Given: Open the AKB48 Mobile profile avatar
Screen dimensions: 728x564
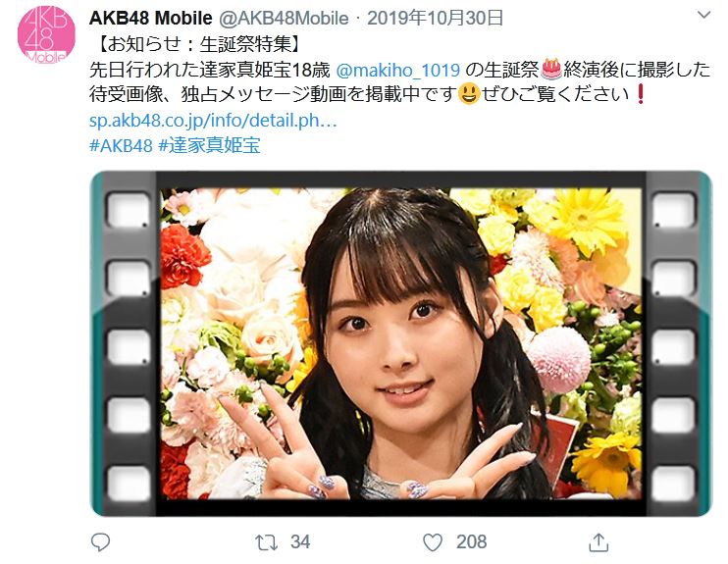Looking at the screenshot, I should (46, 34).
